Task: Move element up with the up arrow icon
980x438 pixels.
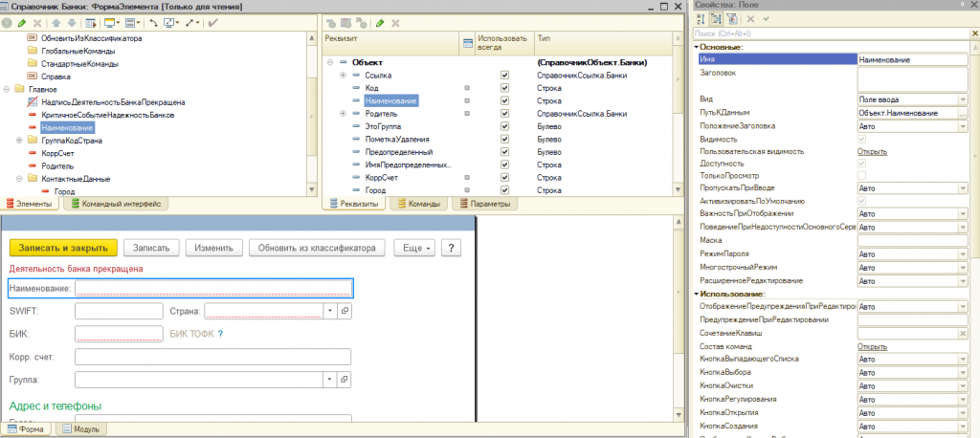Action: (x=56, y=23)
